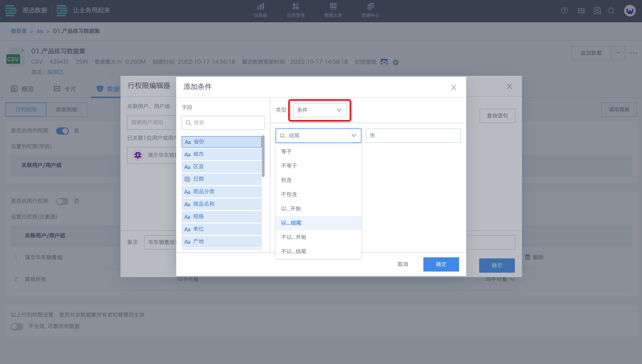Image resolution: width=642 pixels, height=364 pixels.
Task: Select the 商品名称 field
Action: tap(222, 204)
